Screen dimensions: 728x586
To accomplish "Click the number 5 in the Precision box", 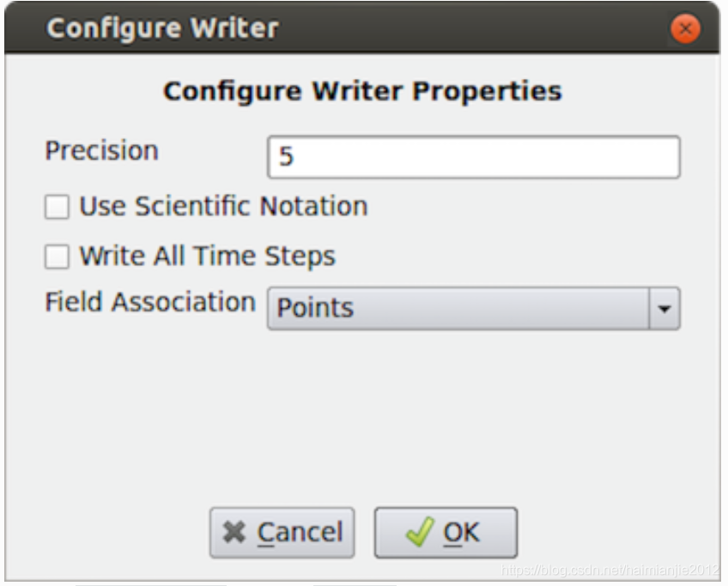I will tap(286, 159).
